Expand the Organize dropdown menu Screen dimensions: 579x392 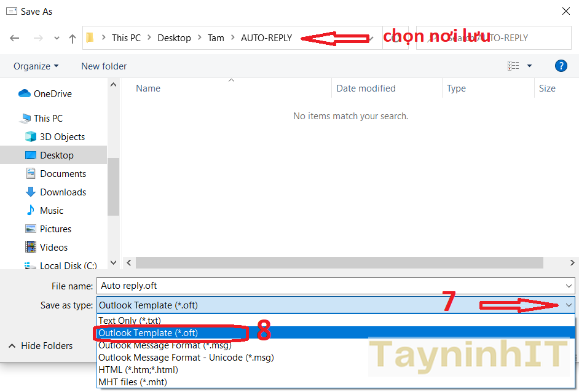click(x=36, y=66)
